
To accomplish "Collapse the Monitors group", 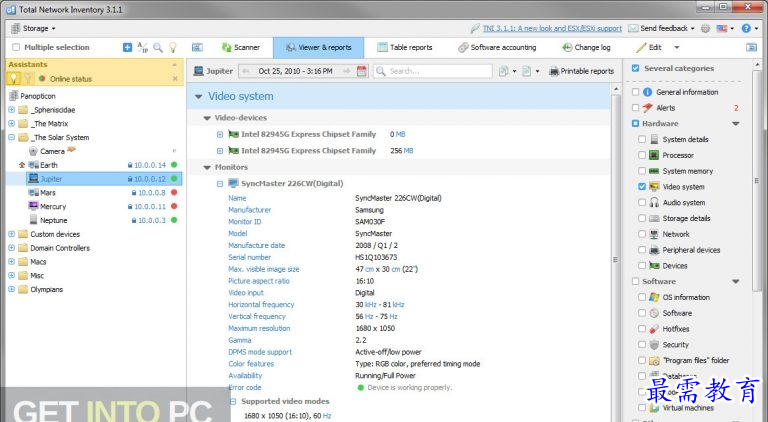I will coord(207,167).
